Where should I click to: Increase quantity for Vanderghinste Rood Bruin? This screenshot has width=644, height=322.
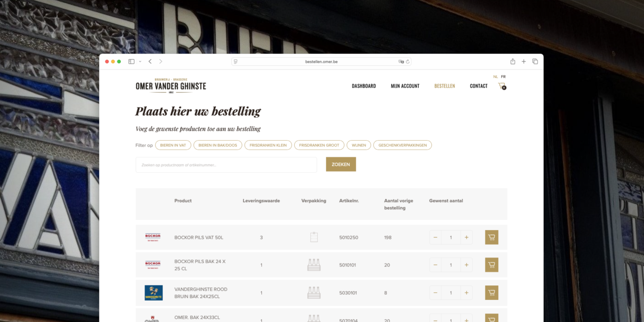pos(466,293)
